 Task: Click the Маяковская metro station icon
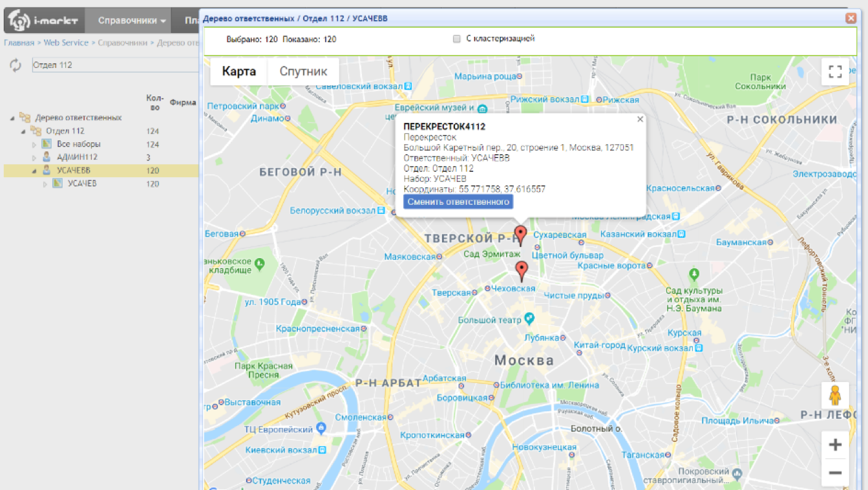pyautogui.click(x=439, y=257)
